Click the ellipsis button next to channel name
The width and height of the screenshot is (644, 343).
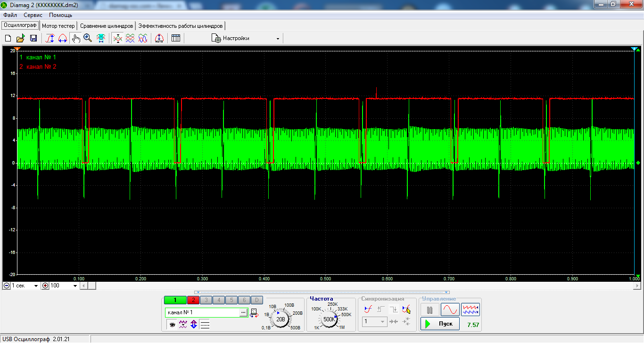243,312
